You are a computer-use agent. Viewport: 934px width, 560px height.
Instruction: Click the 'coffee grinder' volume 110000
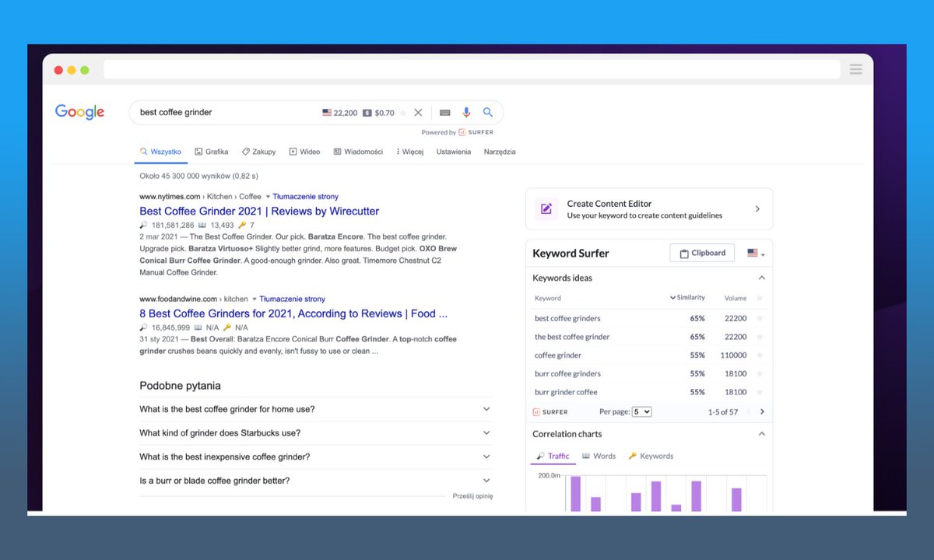[733, 355]
